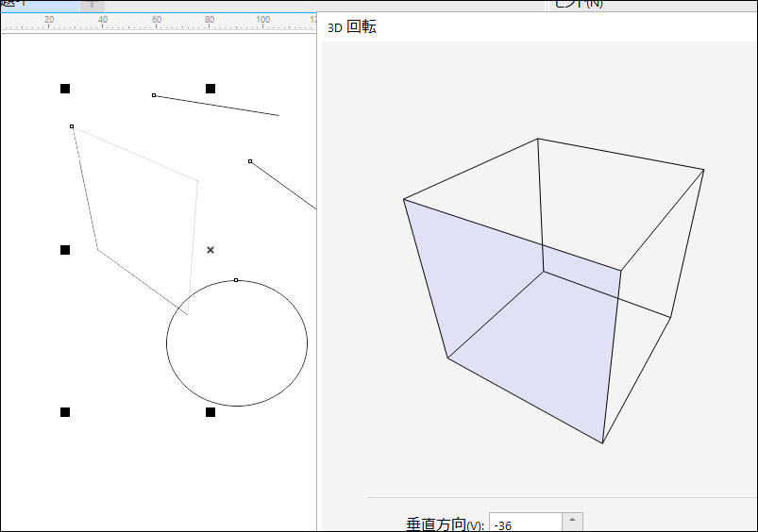Click the bottom-center black selection handle
The height and width of the screenshot is (532, 758).
click(x=211, y=412)
